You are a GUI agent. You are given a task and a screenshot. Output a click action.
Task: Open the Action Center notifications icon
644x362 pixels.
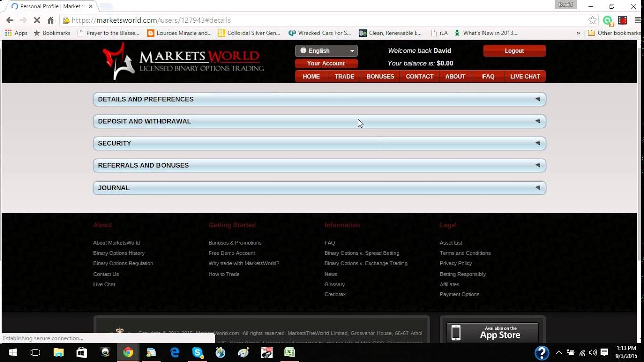605,353
